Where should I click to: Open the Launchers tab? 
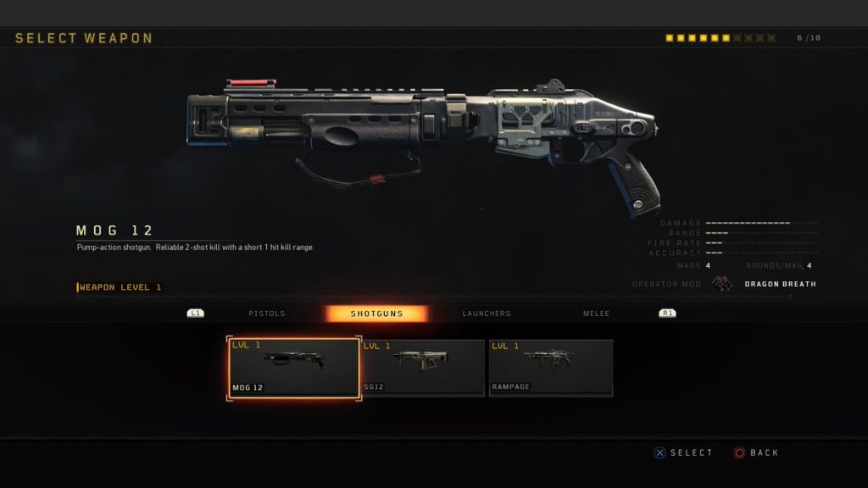coord(487,313)
